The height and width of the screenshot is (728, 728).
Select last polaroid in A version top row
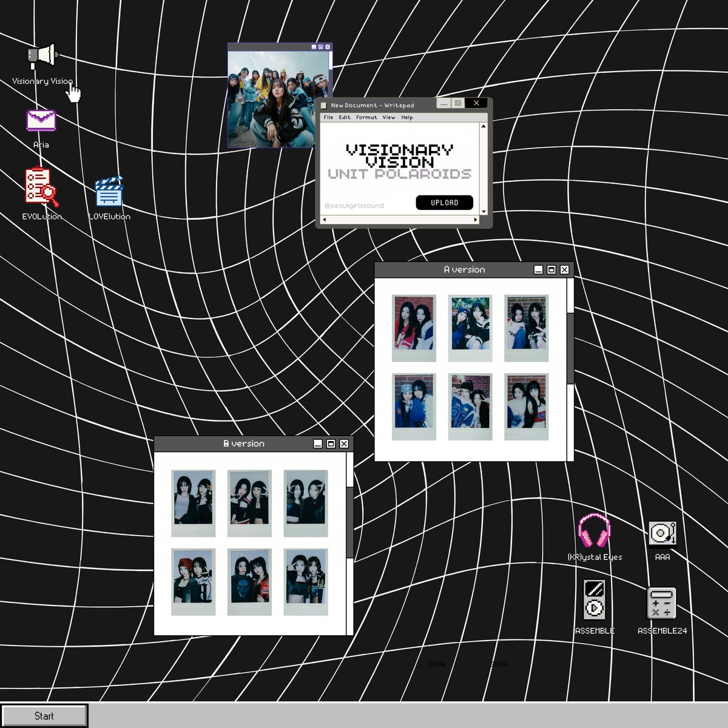coord(527,328)
